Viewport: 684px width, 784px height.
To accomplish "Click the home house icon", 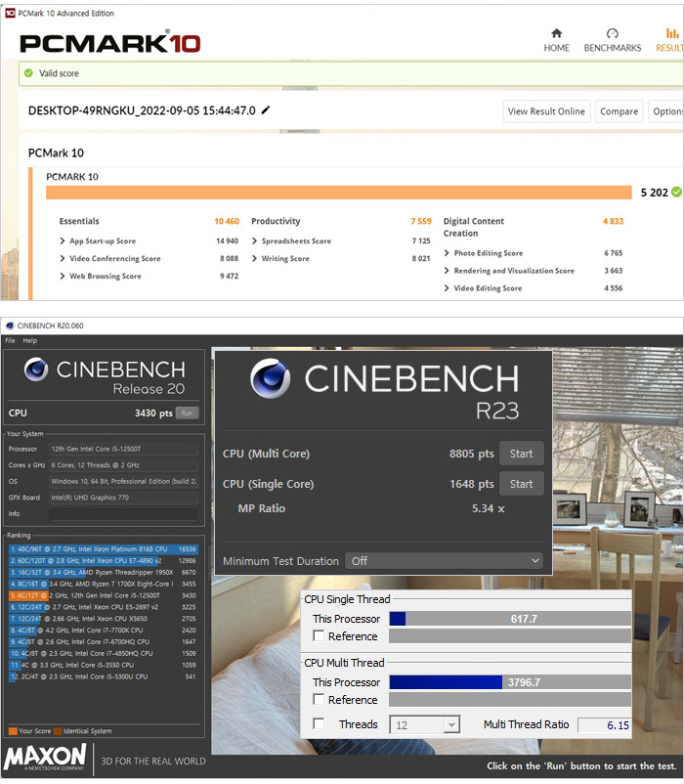I will [x=556, y=33].
